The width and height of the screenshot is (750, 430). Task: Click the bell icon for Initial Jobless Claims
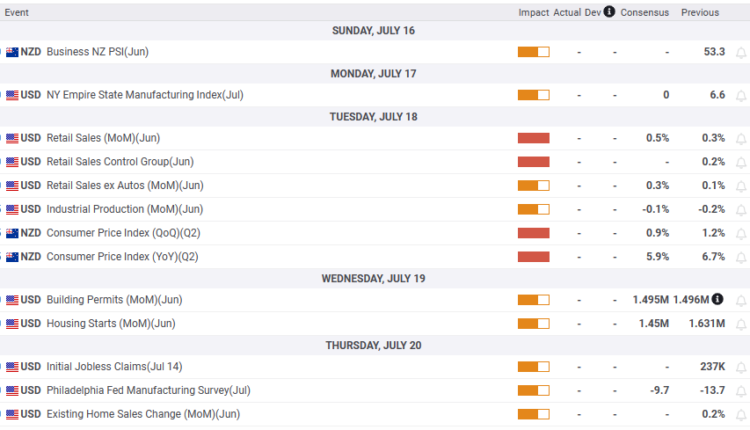pyautogui.click(x=742, y=367)
